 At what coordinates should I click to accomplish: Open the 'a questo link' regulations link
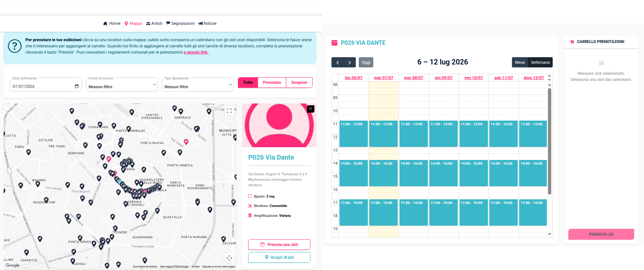pos(196,52)
